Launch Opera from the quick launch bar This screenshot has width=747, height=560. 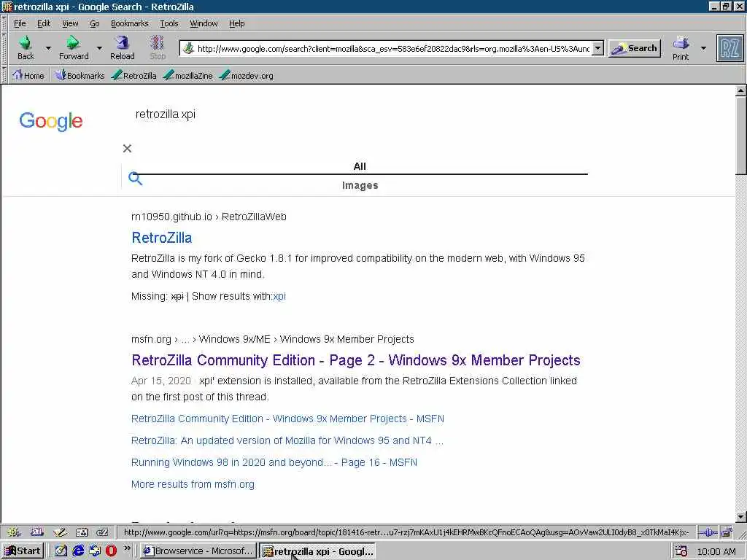pyautogui.click(x=111, y=551)
